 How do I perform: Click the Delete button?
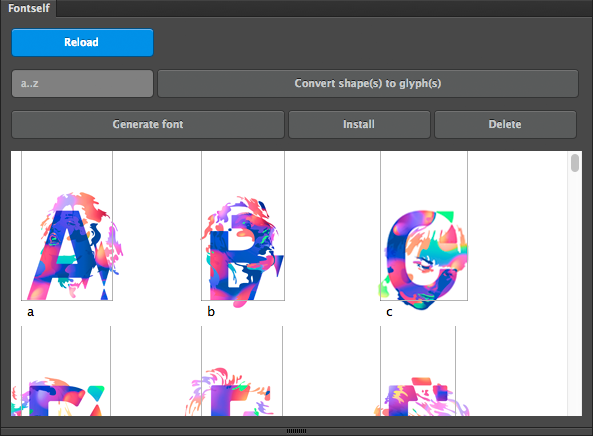coord(505,124)
